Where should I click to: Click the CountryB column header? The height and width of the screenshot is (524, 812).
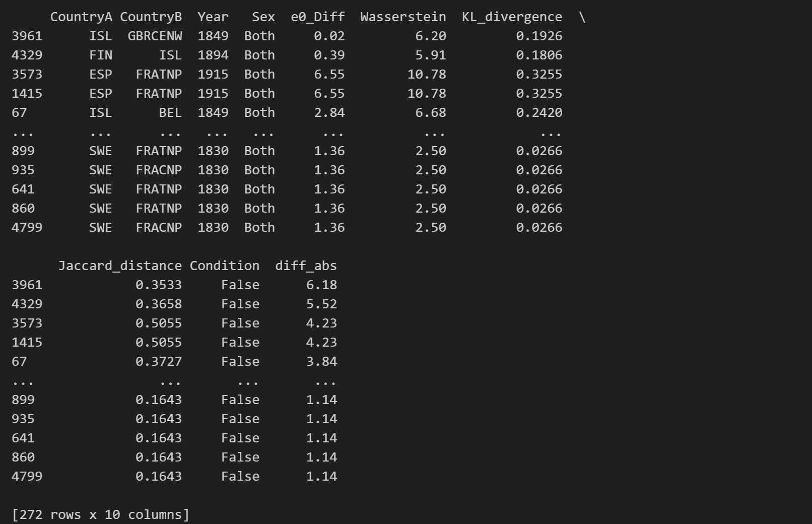tap(151, 17)
